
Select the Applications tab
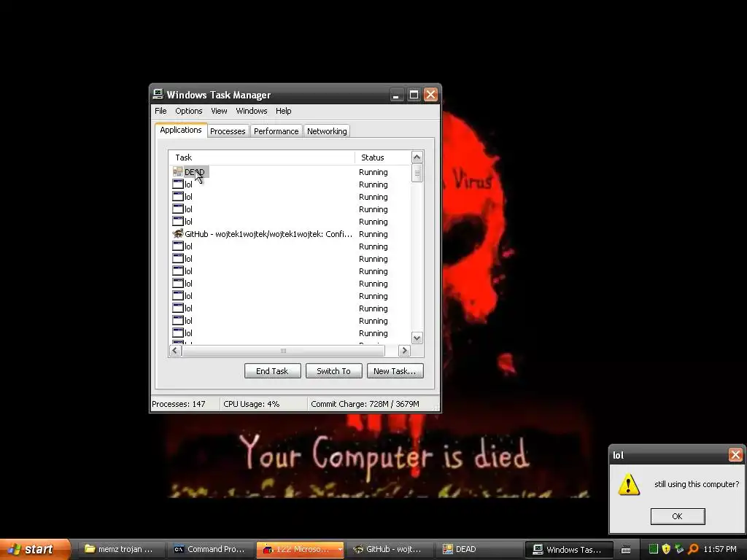pos(181,130)
